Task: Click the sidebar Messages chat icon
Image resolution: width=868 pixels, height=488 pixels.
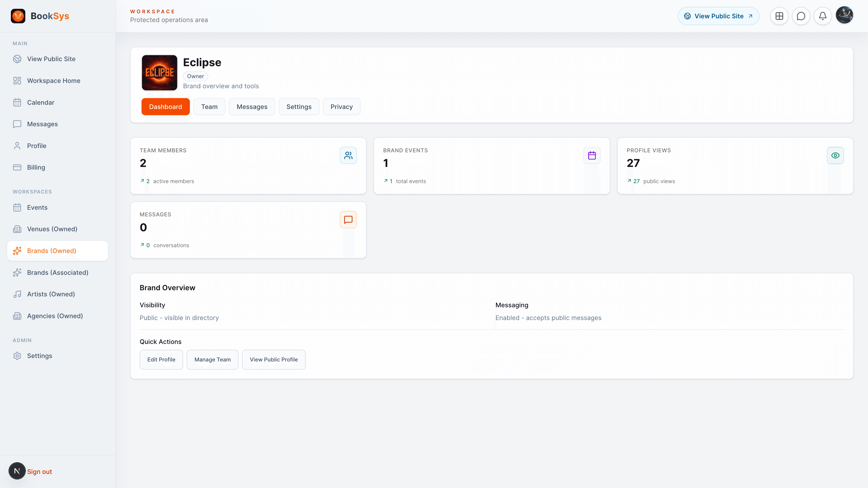Action: (x=17, y=124)
